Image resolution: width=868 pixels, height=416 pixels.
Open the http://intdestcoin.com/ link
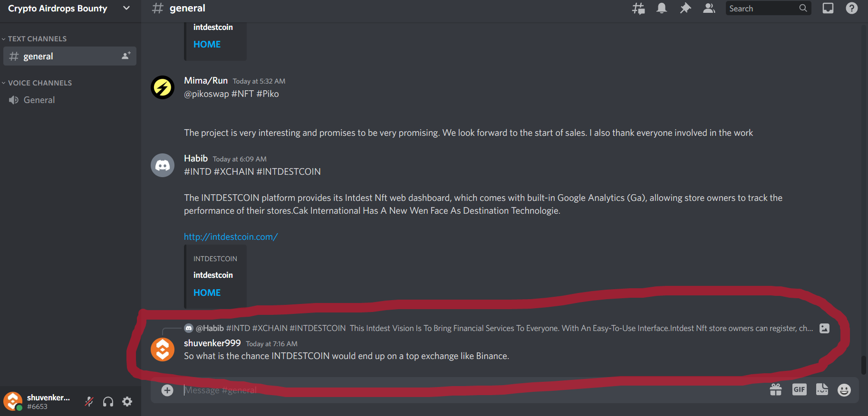(x=231, y=236)
